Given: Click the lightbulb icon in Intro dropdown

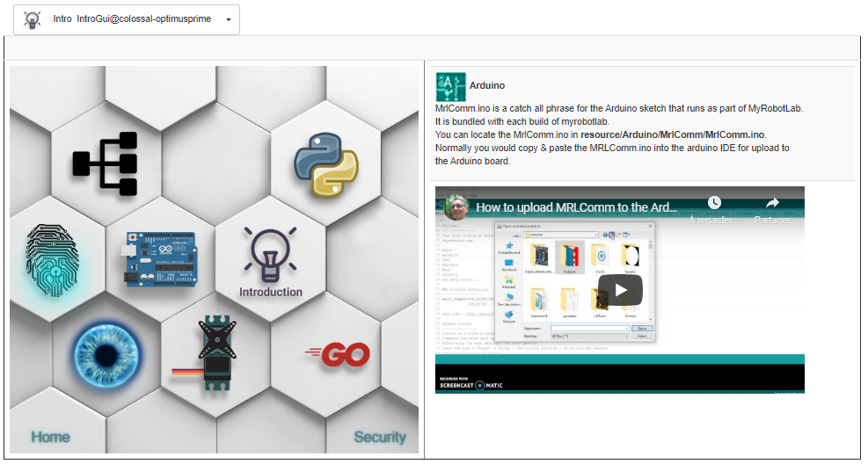Looking at the screenshot, I should [33, 20].
